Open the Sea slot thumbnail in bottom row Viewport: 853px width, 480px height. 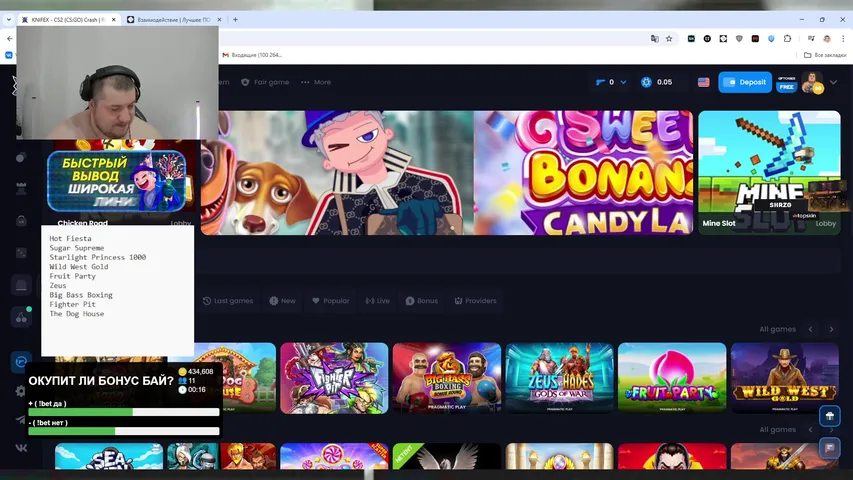[x=109, y=456]
